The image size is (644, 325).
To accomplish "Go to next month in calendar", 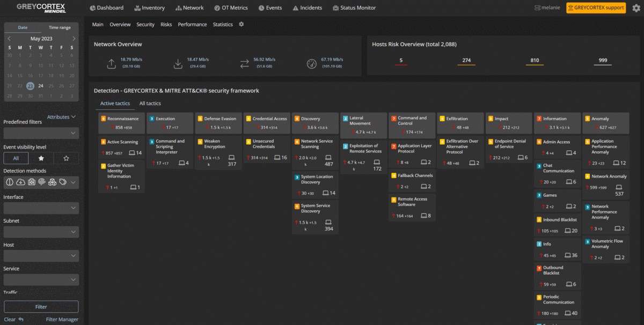I will [x=74, y=39].
